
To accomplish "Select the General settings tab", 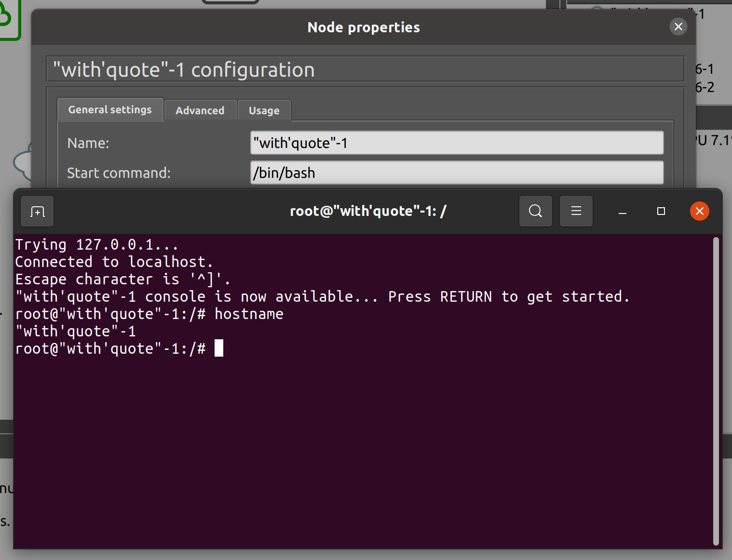I will 110,109.
